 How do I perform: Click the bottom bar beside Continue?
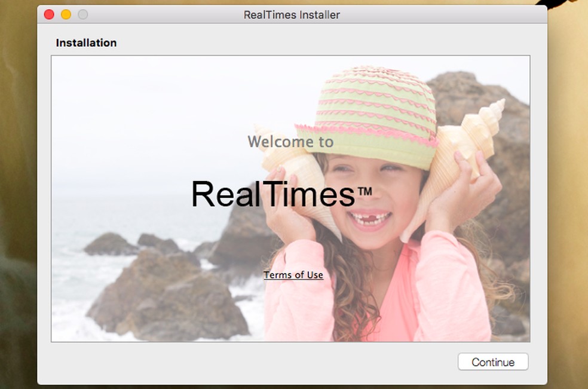(239, 362)
